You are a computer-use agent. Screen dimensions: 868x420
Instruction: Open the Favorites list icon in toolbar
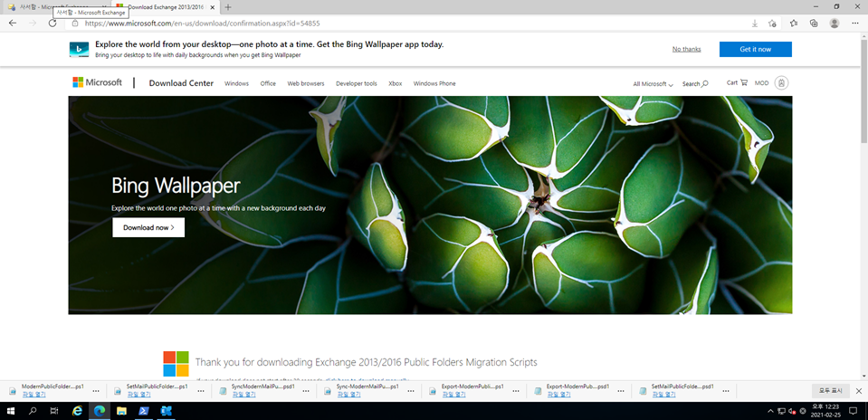[x=793, y=24]
